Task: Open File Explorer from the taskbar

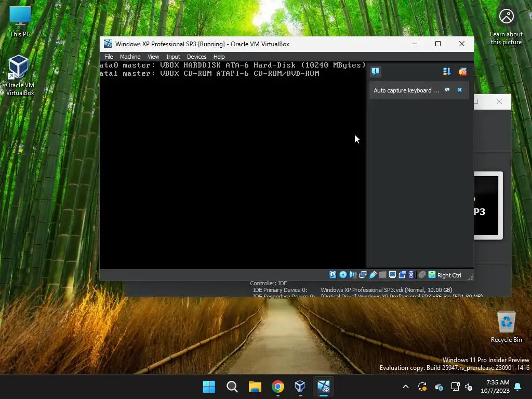Action: click(x=255, y=387)
